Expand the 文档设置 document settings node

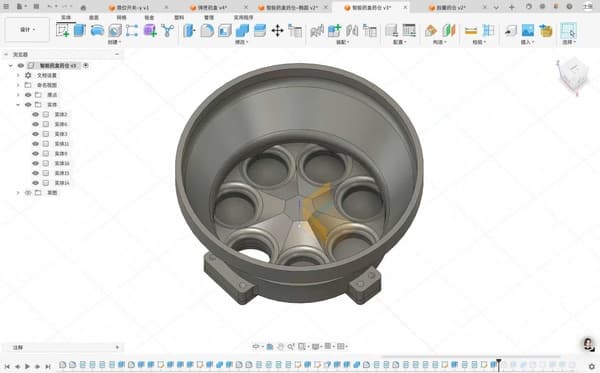pos(18,75)
